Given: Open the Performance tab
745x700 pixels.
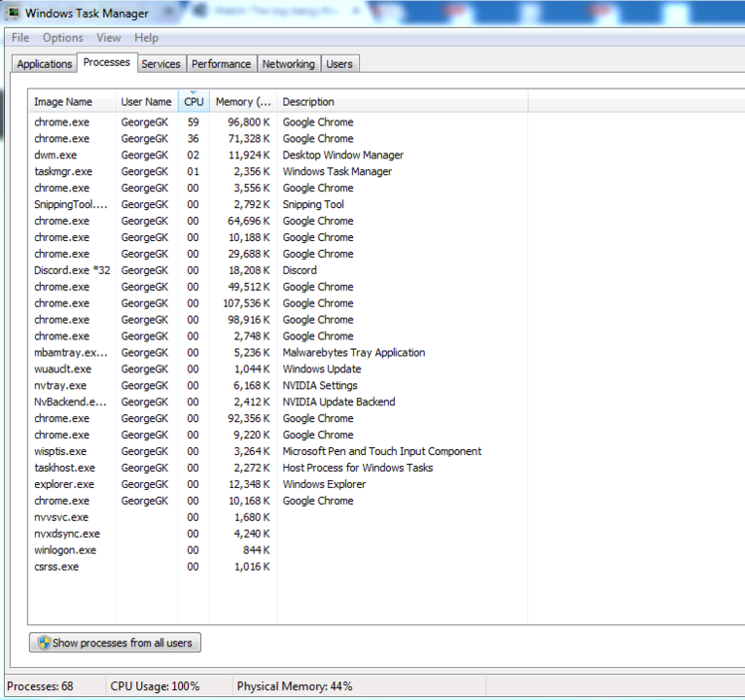Looking at the screenshot, I should 221,63.
